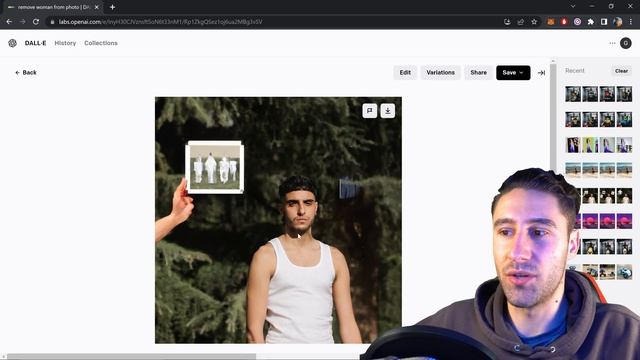This screenshot has width=640, height=360.
Task: Open the Save dropdown
Action: click(x=513, y=73)
